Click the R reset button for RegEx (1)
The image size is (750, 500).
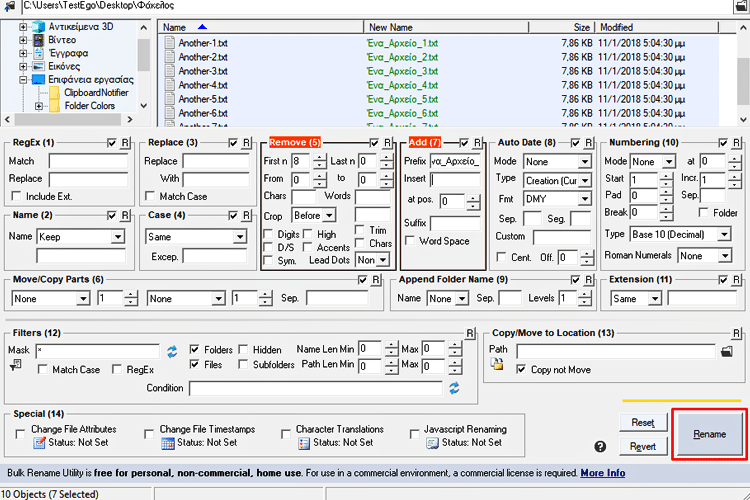125,143
